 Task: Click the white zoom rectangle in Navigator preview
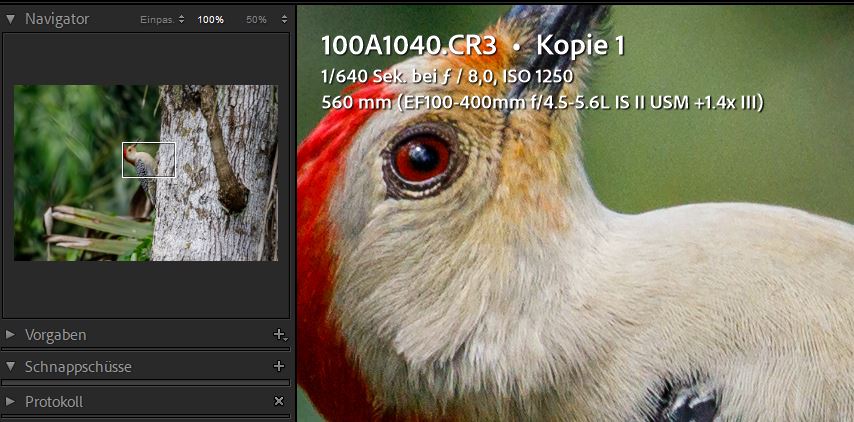149,160
